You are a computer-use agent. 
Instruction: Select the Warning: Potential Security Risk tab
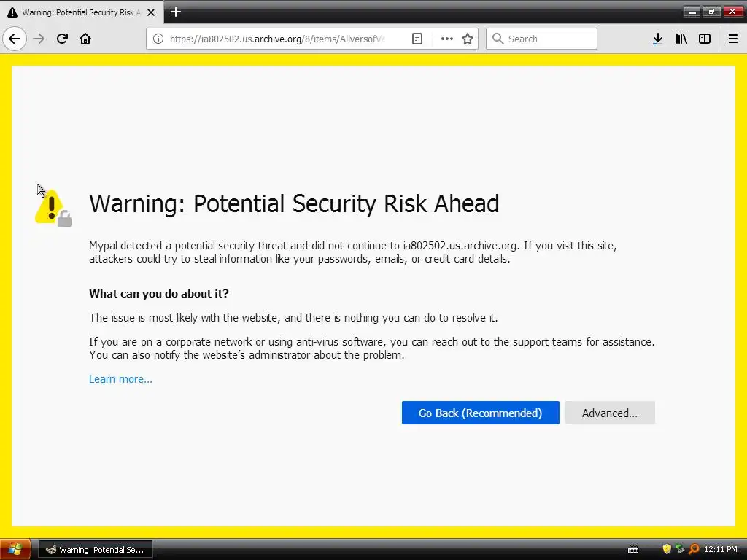(x=81, y=12)
